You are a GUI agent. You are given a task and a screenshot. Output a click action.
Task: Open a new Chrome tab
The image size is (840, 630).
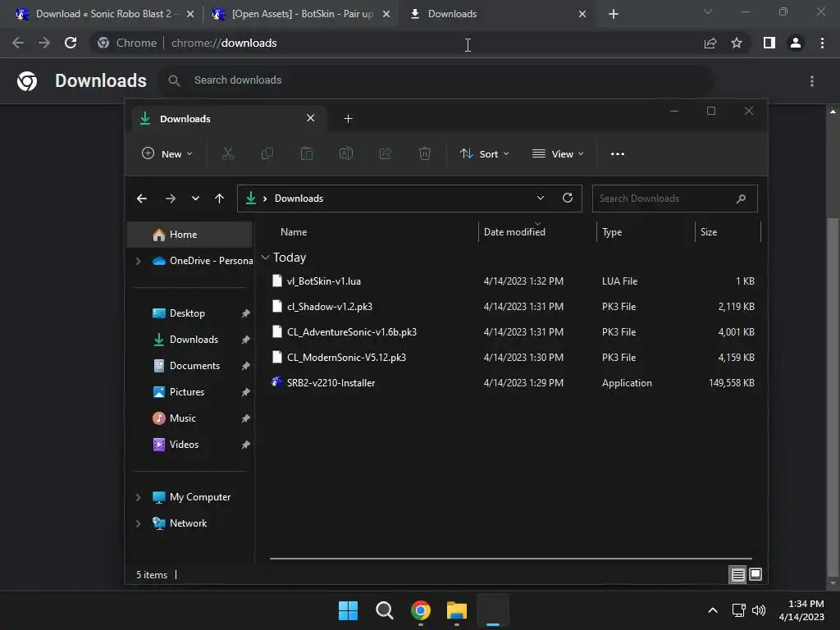(614, 15)
